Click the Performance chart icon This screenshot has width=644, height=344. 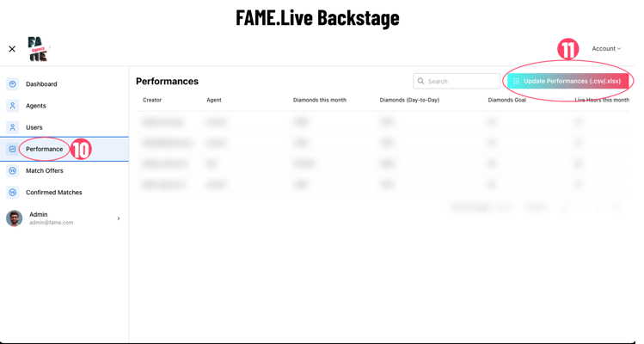coord(12,149)
